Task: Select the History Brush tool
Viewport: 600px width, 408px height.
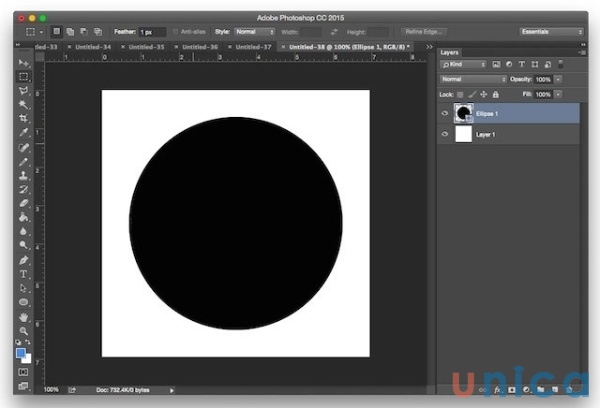Action: [23, 189]
